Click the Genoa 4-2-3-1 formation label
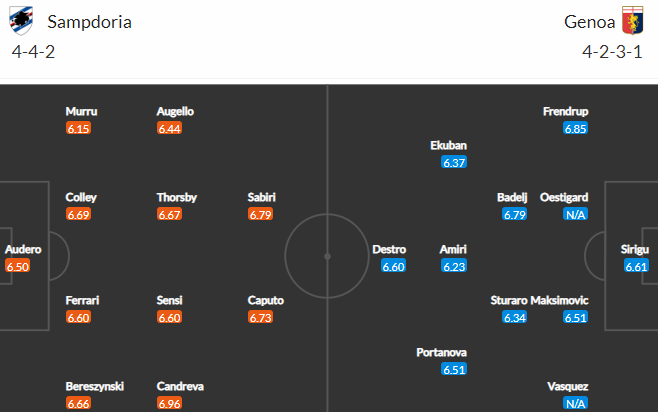 point(612,52)
